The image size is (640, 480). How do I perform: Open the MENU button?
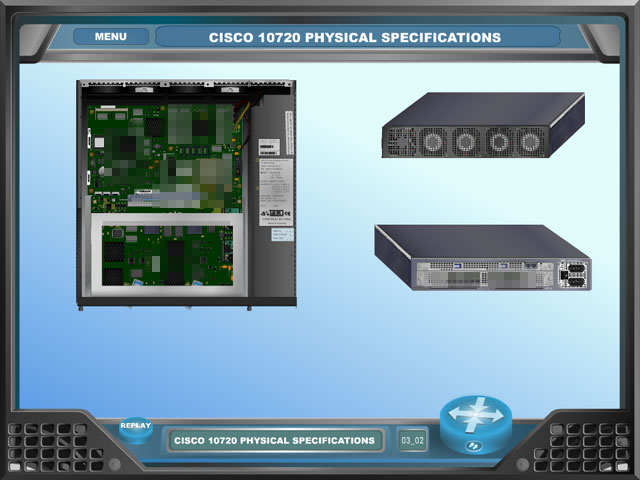[x=111, y=37]
